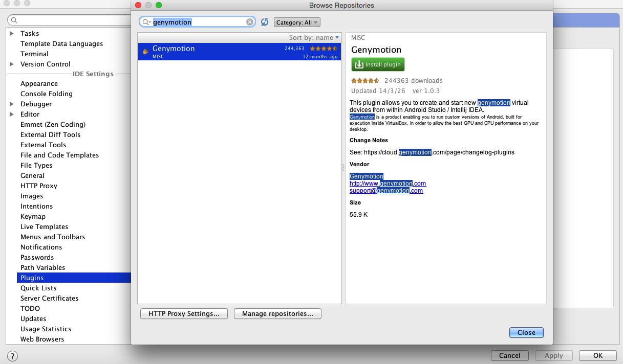The width and height of the screenshot is (623, 364).
Task: Select the Intentions settings item
Action: (x=36, y=206)
